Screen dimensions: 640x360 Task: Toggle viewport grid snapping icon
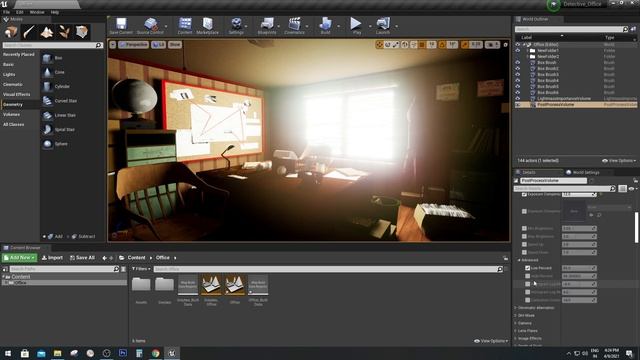pos(422,44)
